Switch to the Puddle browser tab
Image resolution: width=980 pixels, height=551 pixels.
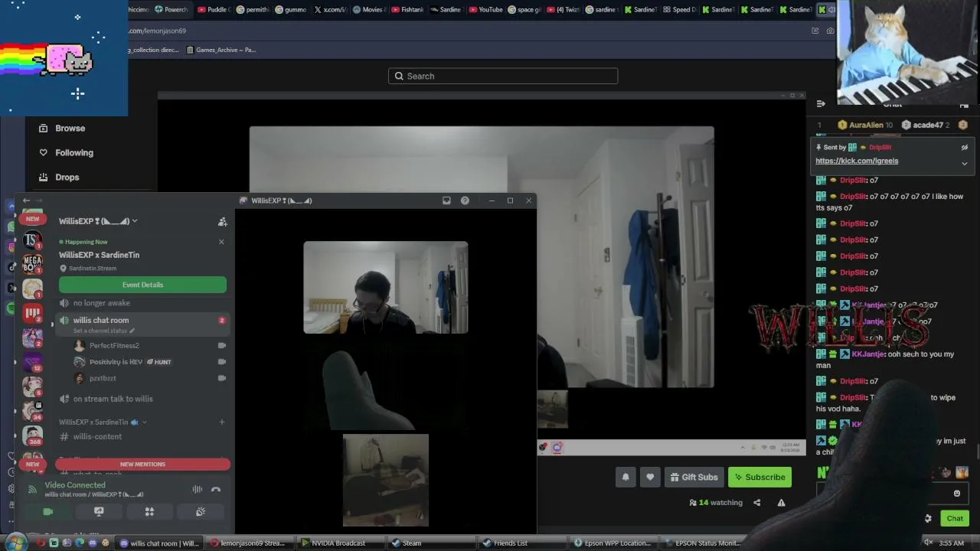(x=213, y=10)
